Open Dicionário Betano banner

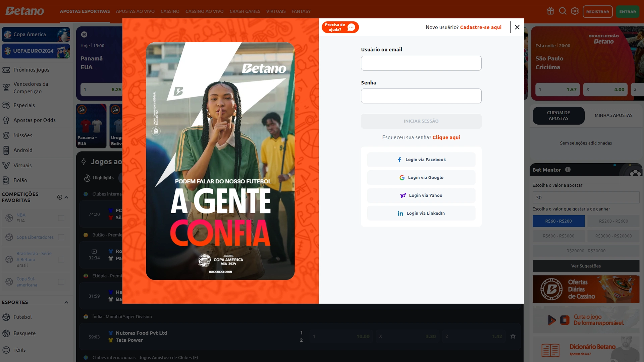pyautogui.click(x=586, y=350)
